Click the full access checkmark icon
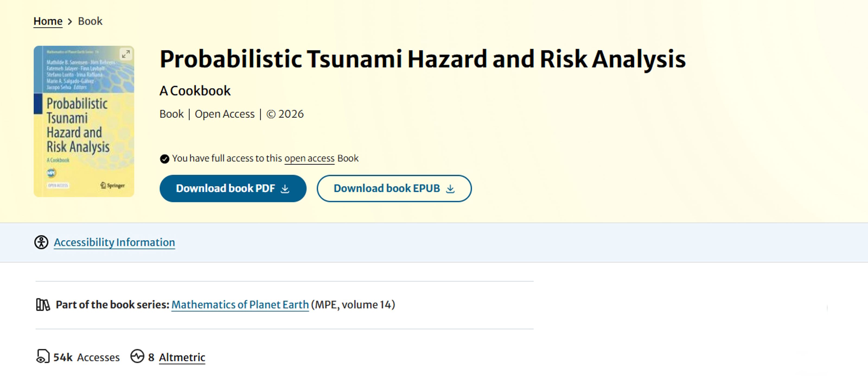Screen dimensions: 868x384 coord(164,159)
